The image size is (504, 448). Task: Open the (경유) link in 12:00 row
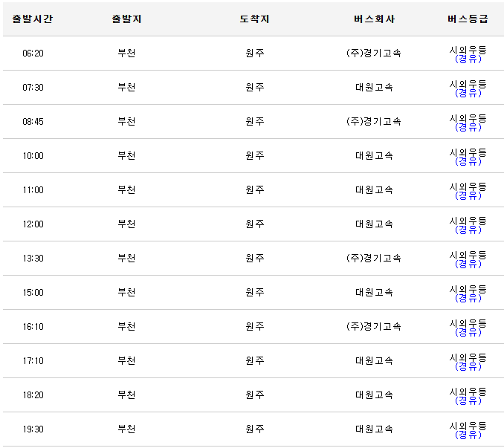click(468, 230)
